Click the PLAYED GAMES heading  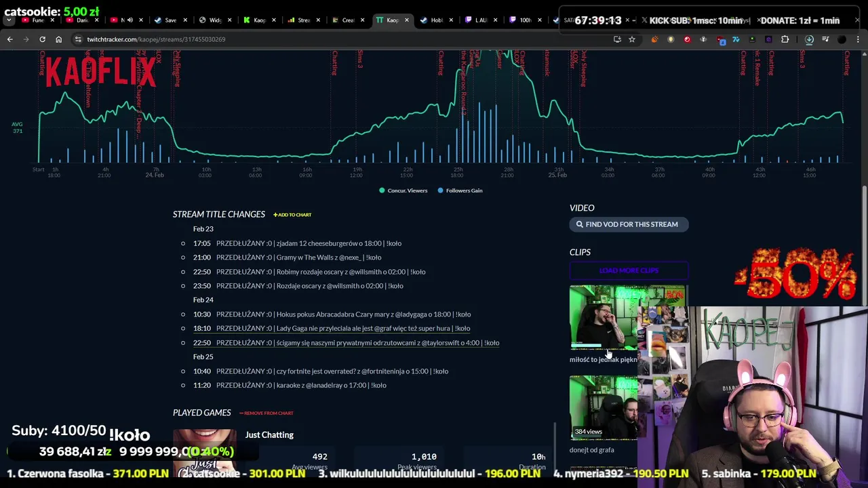point(201,413)
